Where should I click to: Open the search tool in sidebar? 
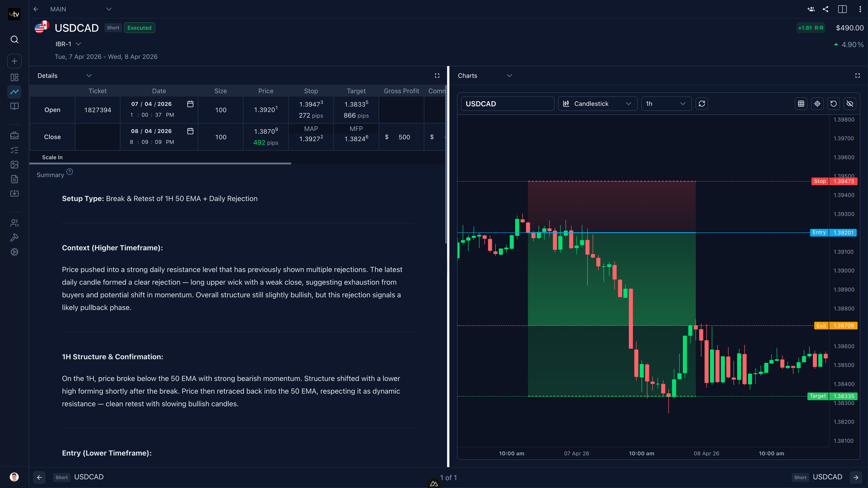14,40
